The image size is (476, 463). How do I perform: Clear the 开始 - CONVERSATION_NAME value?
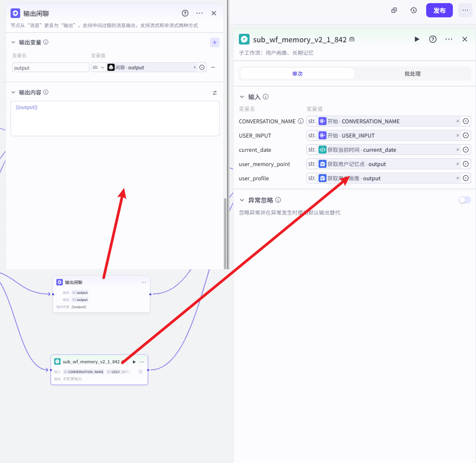coord(457,121)
